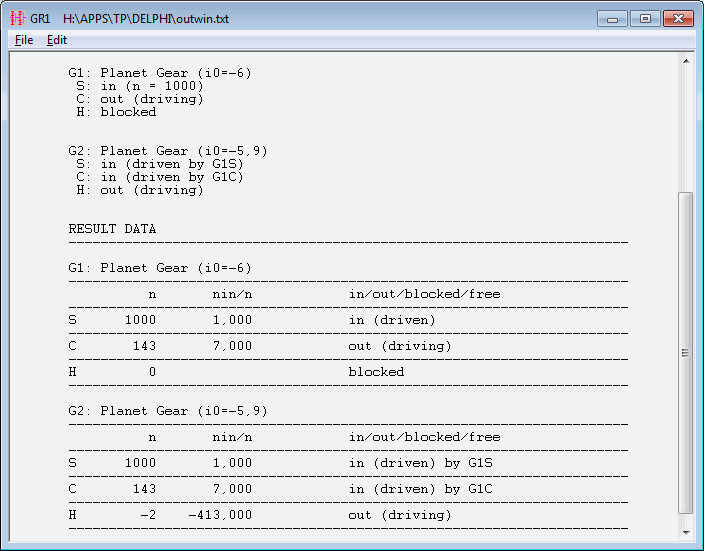
Task: Click the RESULT DATA heading text
Action: point(112,229)
